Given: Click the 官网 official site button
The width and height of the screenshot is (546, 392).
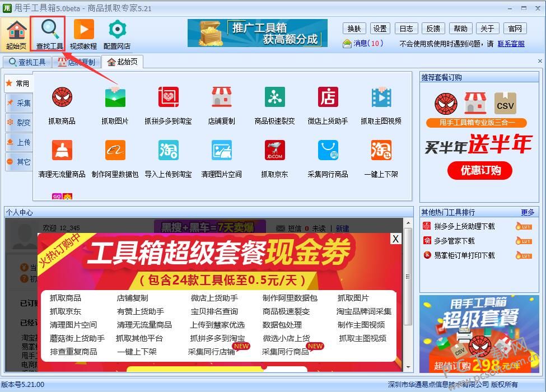Looking at the screenshot, I should 515,29.
